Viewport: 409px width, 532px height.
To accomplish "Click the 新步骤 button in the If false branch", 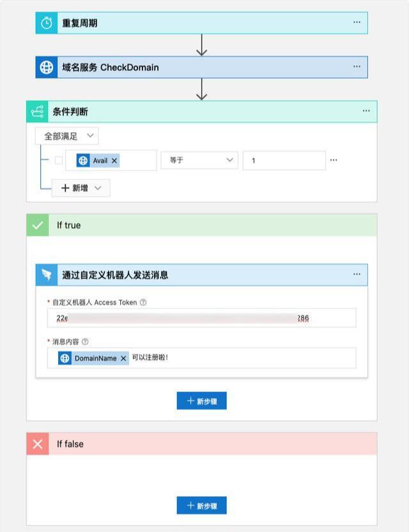I will pyautogui.click(x=201, y=505).
